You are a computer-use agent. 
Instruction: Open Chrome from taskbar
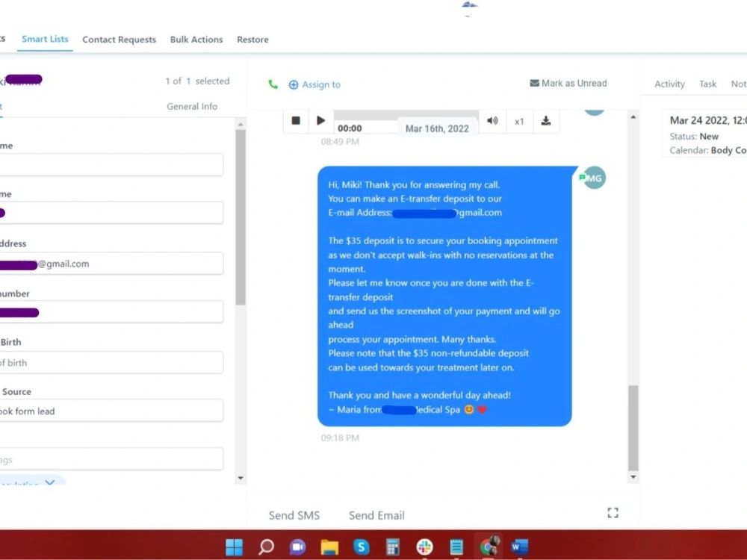[489, 546]
